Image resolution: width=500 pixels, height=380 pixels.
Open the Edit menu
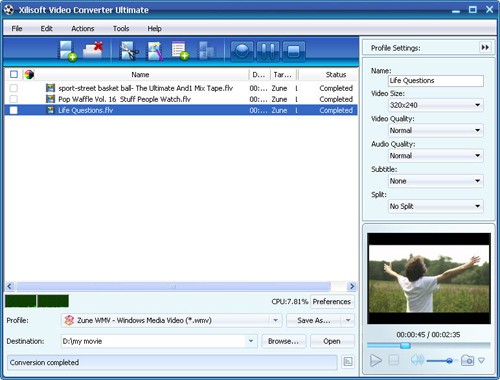click(47, 28)
